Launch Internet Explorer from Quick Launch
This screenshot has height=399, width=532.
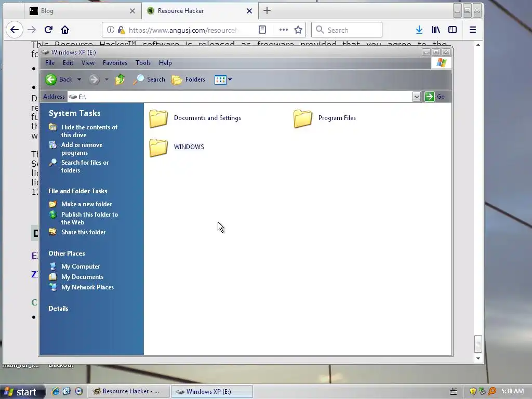55,391
